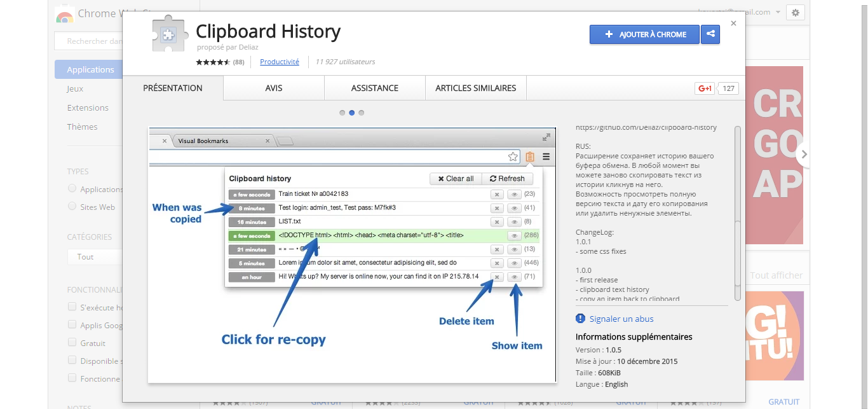Click the Clear all button in the screenshot

pos(456,179)
